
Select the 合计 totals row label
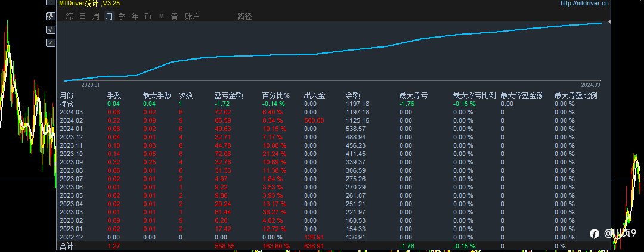(67, 246)
